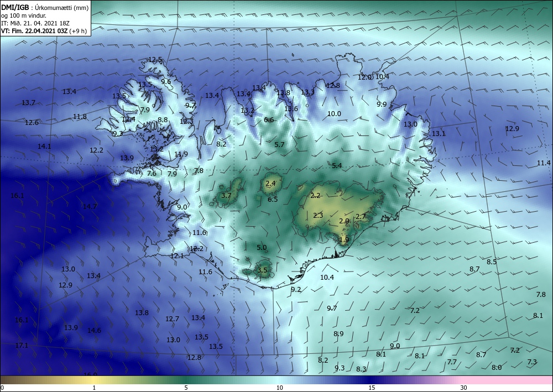The height and width of the screenshot is (392, 553).
Task: Click the color scale label '15'
Action: tap(372, 388)
